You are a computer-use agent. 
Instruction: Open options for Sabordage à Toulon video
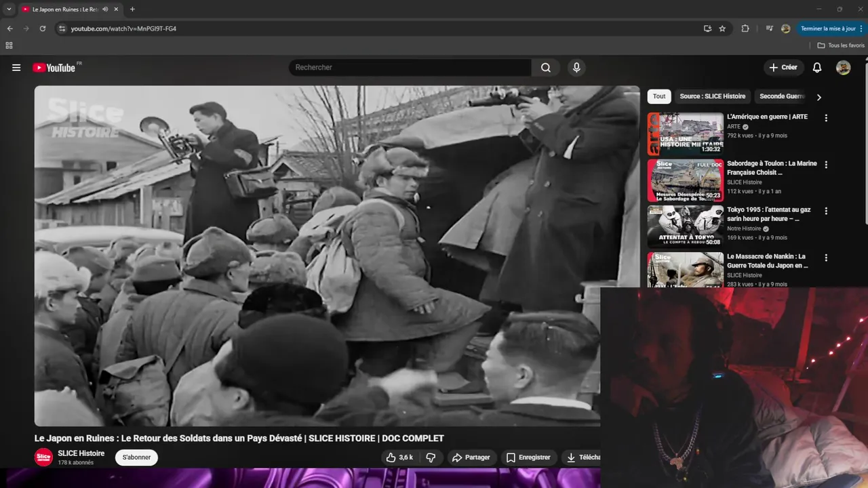pyautogui.click(x=826, y=165)
